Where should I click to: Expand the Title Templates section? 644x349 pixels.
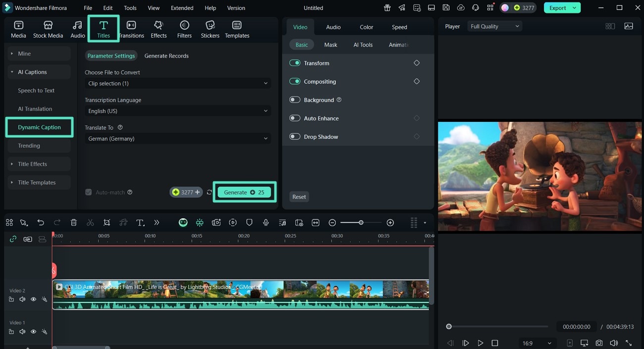coord(39,182)
